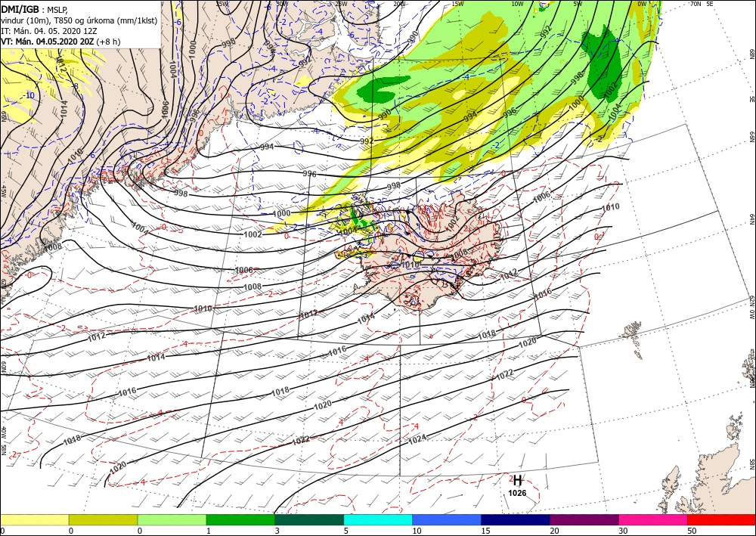Screen dimensions: 756x536
Task: Select the navy 15 mm legend swatch
Action: (516, 519)
